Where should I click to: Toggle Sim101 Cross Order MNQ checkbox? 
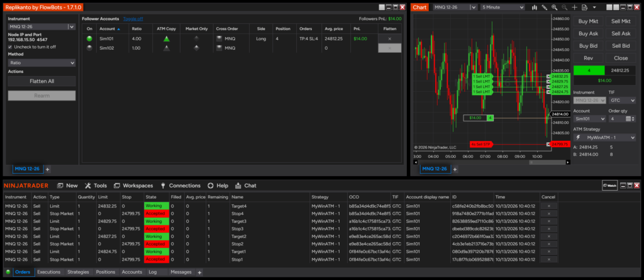point(219,38)
